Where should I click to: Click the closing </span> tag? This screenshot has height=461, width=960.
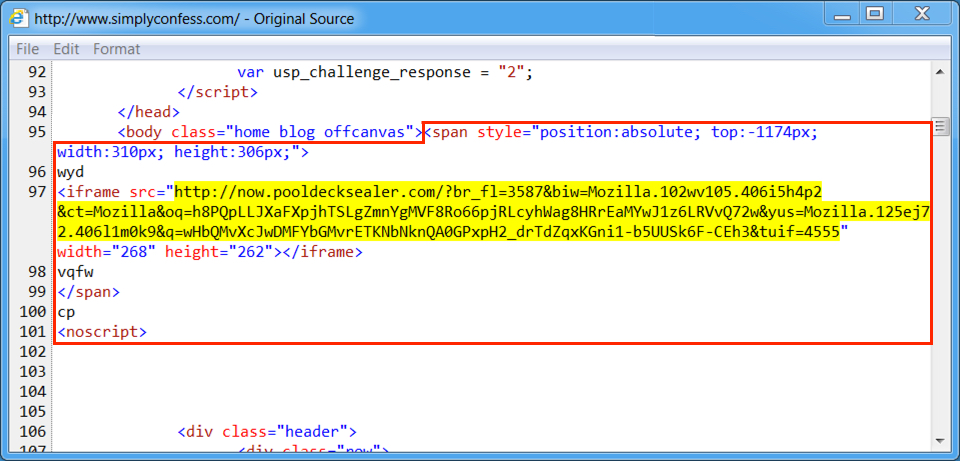89,292
